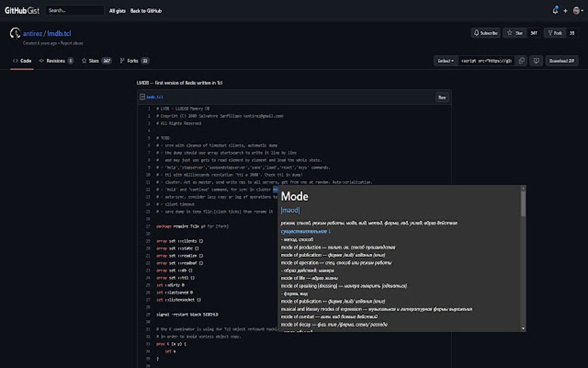Open gist in GitHub Desktop icon

click(x=536, y=61)
